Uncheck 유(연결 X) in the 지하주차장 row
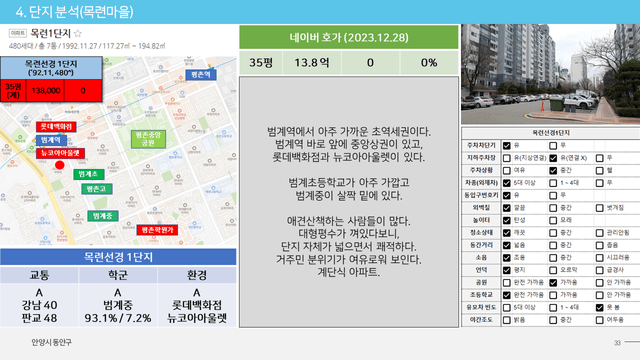 point(553,158)
